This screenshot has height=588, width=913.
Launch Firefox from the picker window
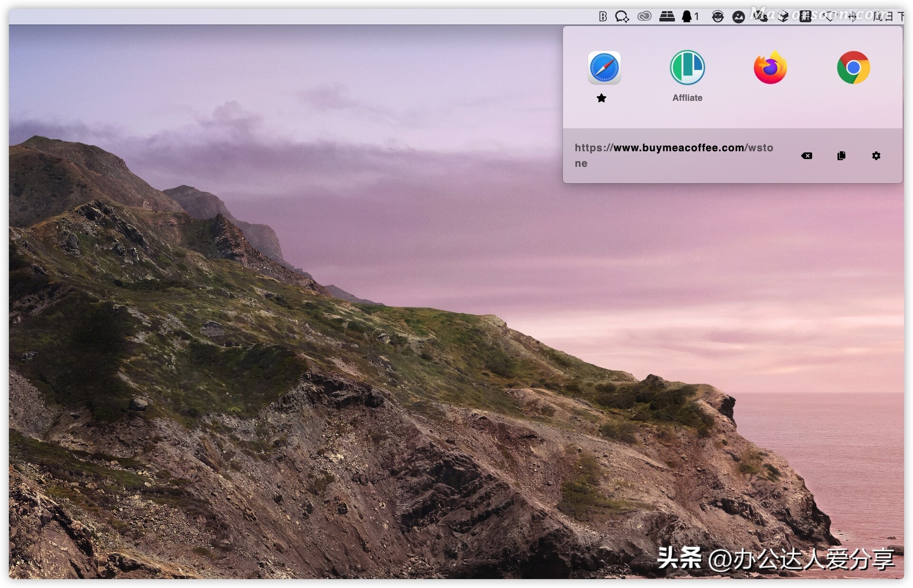click(769, 68)
